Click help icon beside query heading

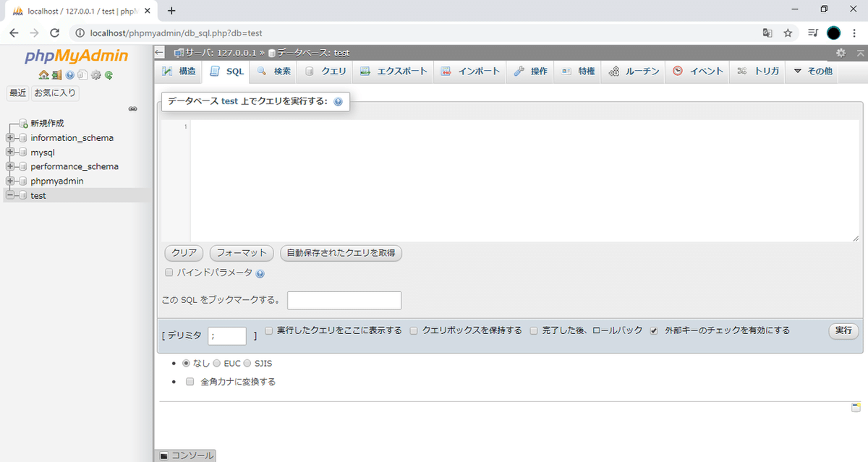click(x=338, y=102)
